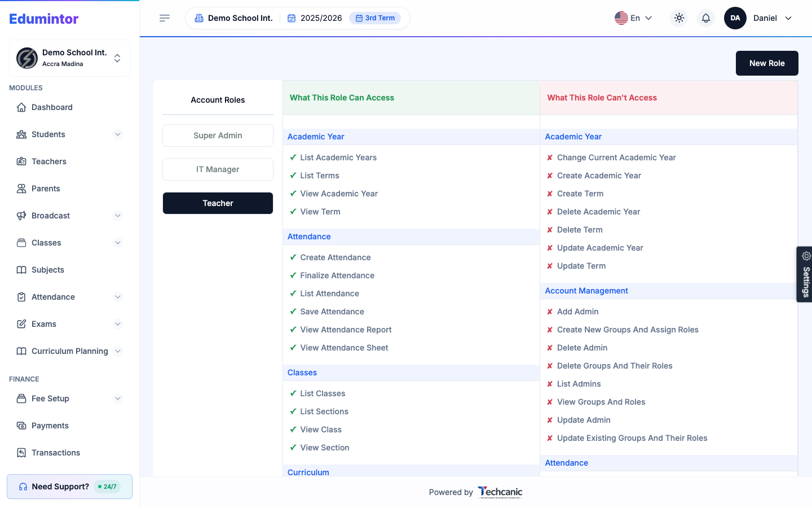Click the Exams pencil icon
The image size is (812, 508).
(21, 324)
